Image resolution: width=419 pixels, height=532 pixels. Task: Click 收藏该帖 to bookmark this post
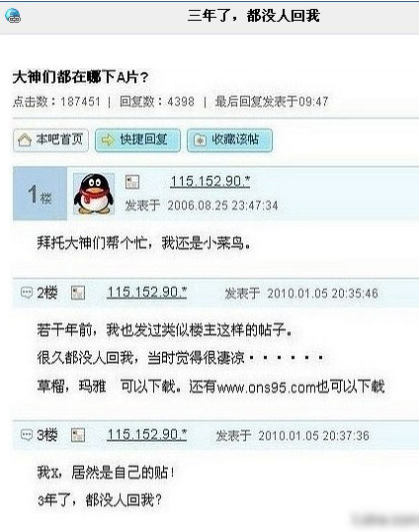point(229,140)
